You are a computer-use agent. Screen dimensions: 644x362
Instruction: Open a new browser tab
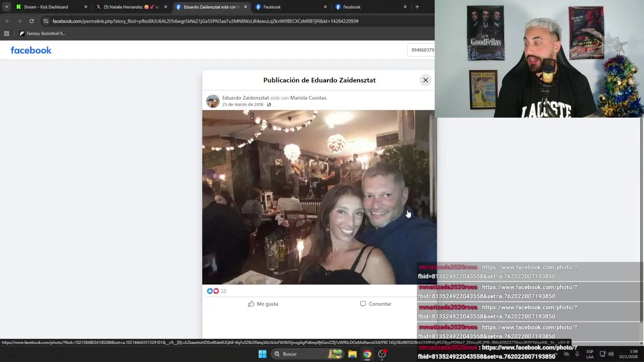pos(417,7)
